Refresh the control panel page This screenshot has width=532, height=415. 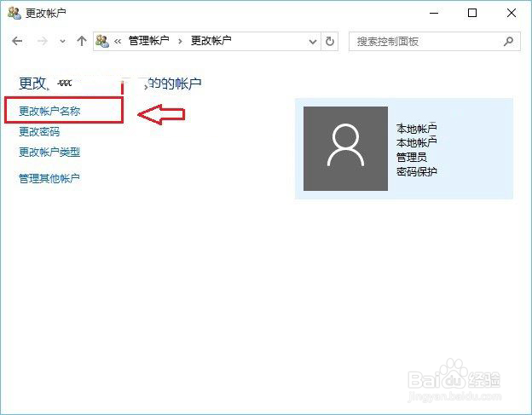pos(330,42)
